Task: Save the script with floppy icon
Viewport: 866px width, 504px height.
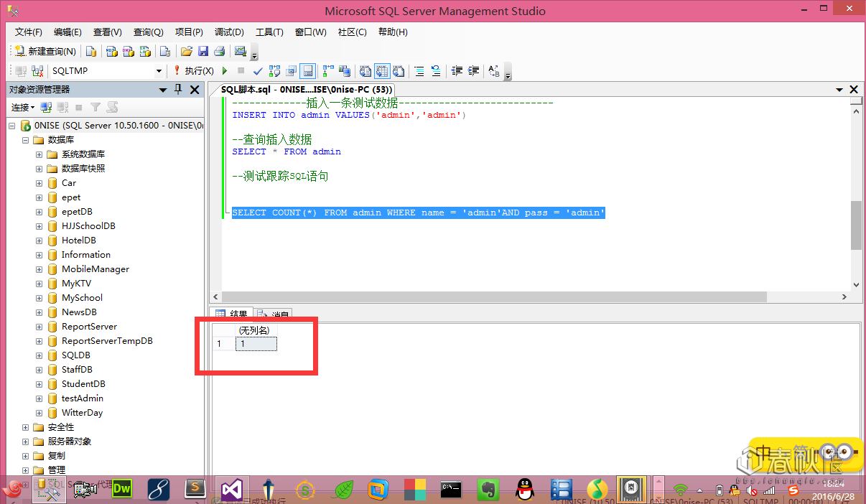Action: tap(203, 52)
